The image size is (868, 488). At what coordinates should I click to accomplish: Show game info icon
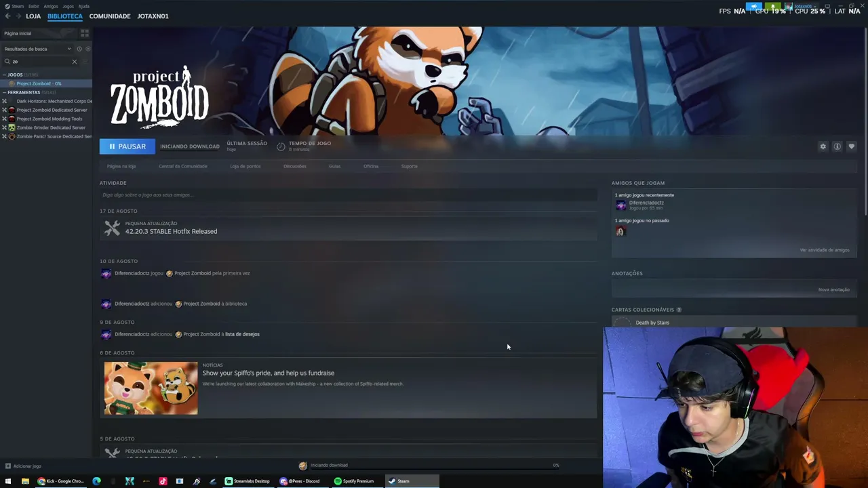point(837,146)
